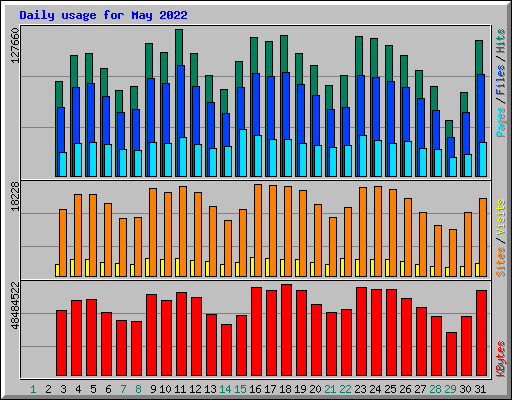Click the orange visits bar for day 16
The height and width of the screenshot is (400, 512).
click(258, 230)
